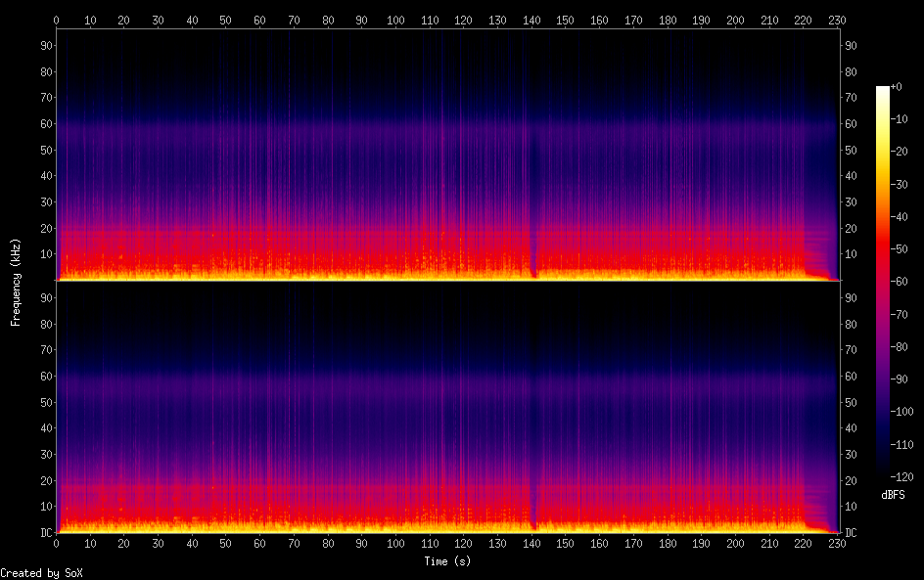924x580 pixels.
Task: Click the "-100" value on the dBFS scale
Action: (901, 412)
